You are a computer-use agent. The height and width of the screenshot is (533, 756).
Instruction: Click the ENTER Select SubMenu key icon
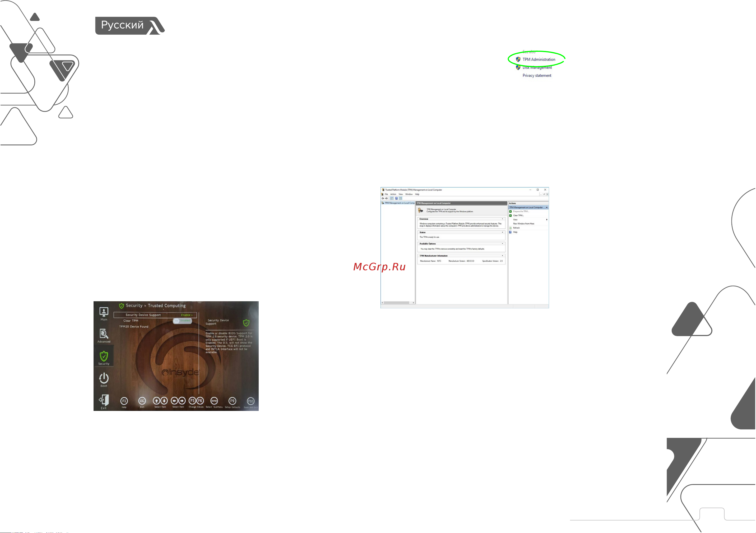pos(214,401)
